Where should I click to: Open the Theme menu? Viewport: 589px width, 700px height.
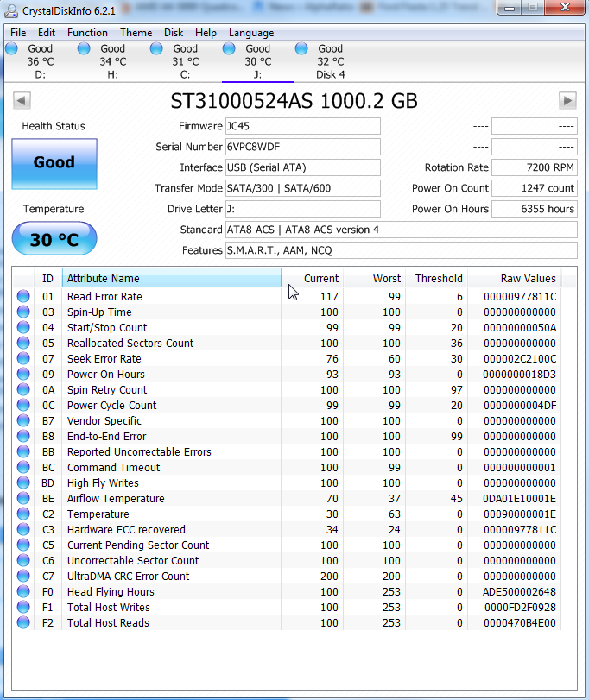(x=136, y=33)
